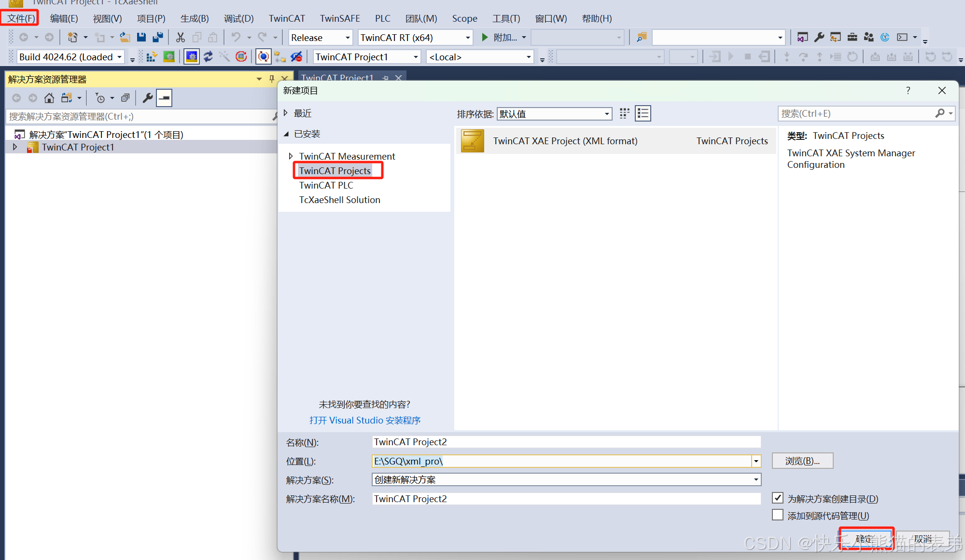Click the project Name input field

[x=566, y=442]
